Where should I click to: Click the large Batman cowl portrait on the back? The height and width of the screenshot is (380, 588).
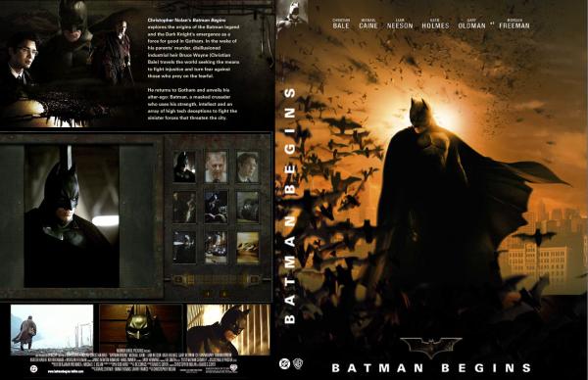tap(72, 216)
